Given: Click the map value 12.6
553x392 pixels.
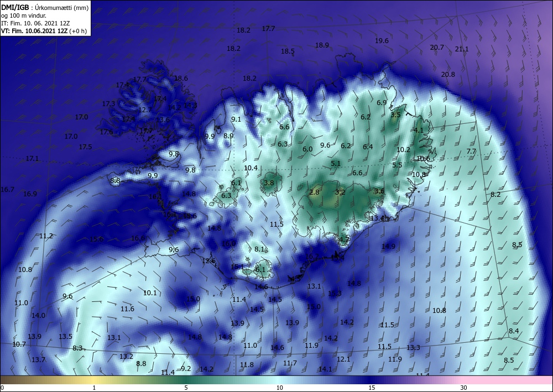Looking at the screenshot, I should [x=208, y=261].
